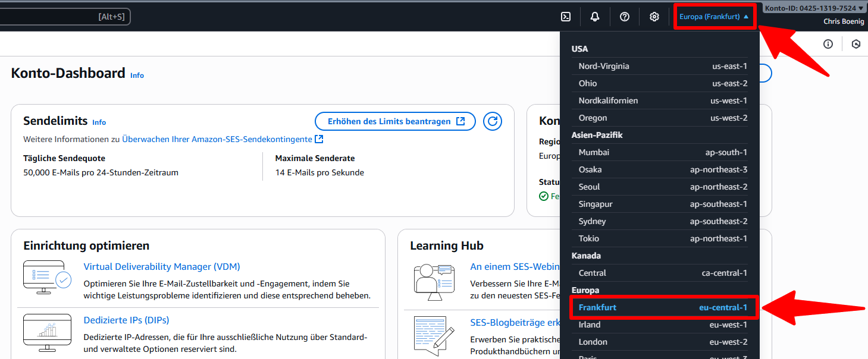Open the notifications bell icon

(x=595, y=17)
